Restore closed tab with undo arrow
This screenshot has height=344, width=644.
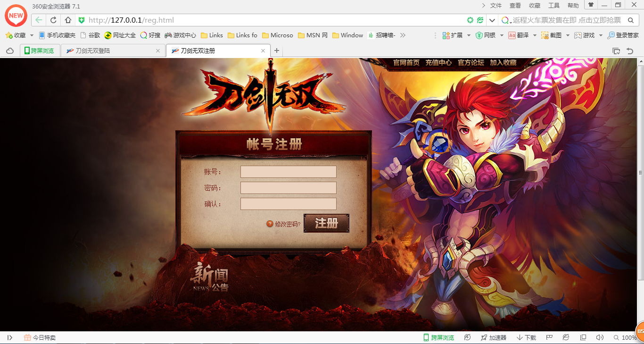pos(629,50)
